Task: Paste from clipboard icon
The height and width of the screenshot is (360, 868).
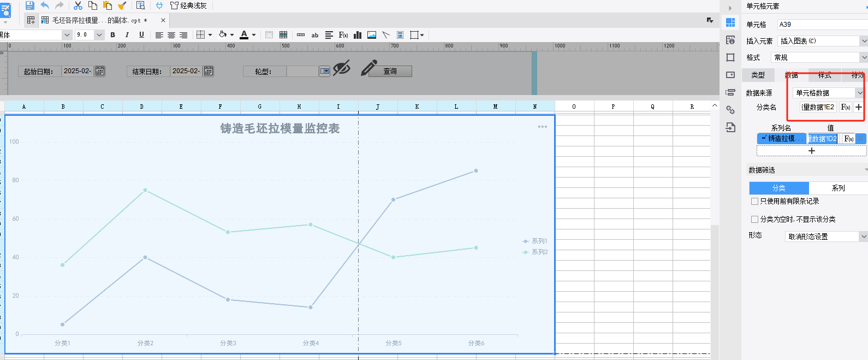Action: point(108,5)
